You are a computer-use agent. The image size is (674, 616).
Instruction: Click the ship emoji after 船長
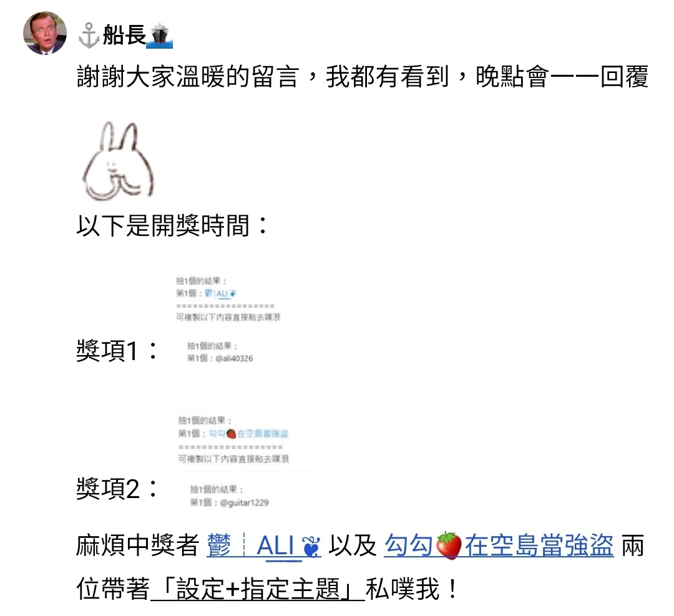pos(160,35)
